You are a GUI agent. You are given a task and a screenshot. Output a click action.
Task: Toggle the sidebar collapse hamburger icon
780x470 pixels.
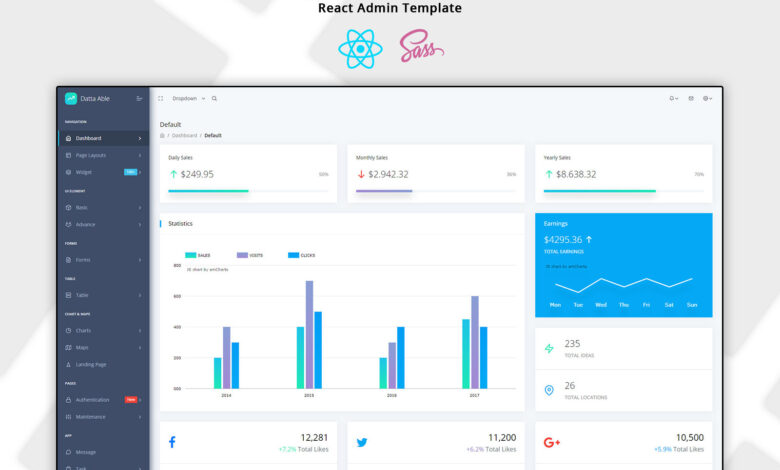pos(139,98)
